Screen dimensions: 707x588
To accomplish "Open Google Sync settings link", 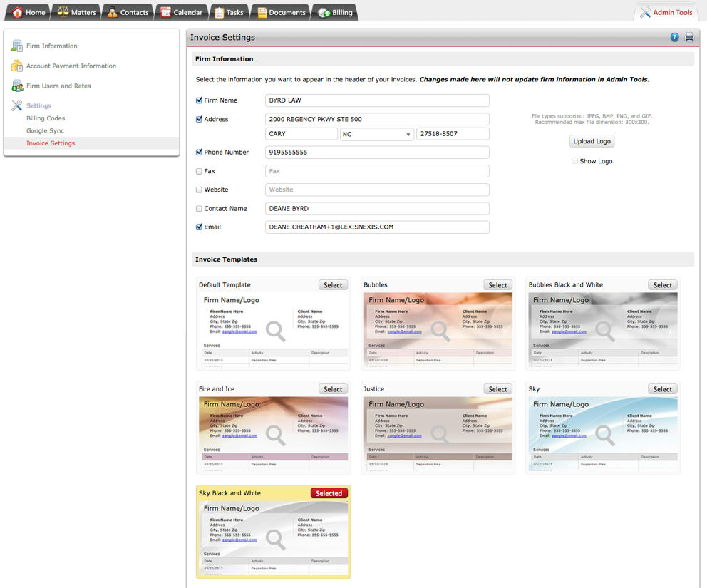I will pyautogui.click(x=45, y=130).
